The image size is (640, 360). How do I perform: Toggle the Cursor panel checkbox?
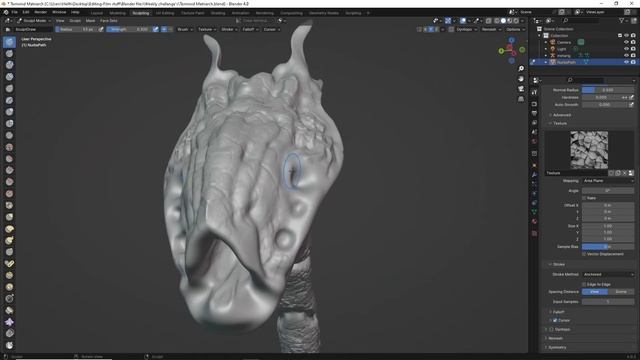pyautogui.click(x=555, y=320)
